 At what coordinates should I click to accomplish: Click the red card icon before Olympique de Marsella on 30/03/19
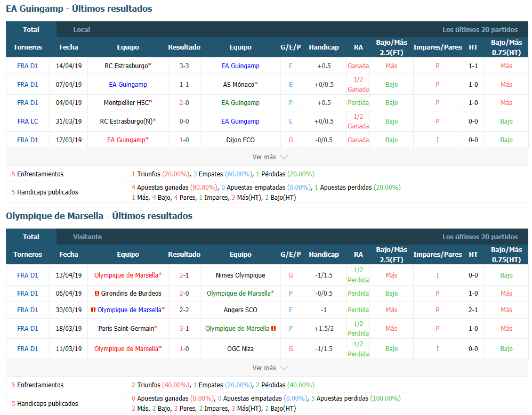(93, 310)
